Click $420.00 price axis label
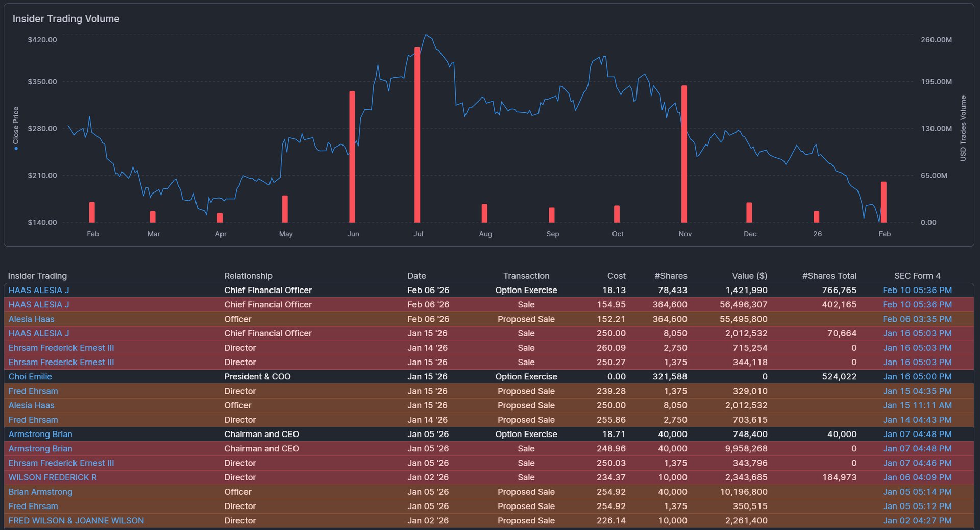980x530 pixels. point(42,40)
